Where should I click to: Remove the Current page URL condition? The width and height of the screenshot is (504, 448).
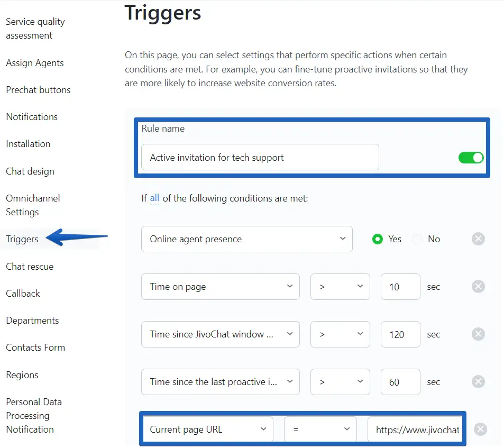pos(480,429)
